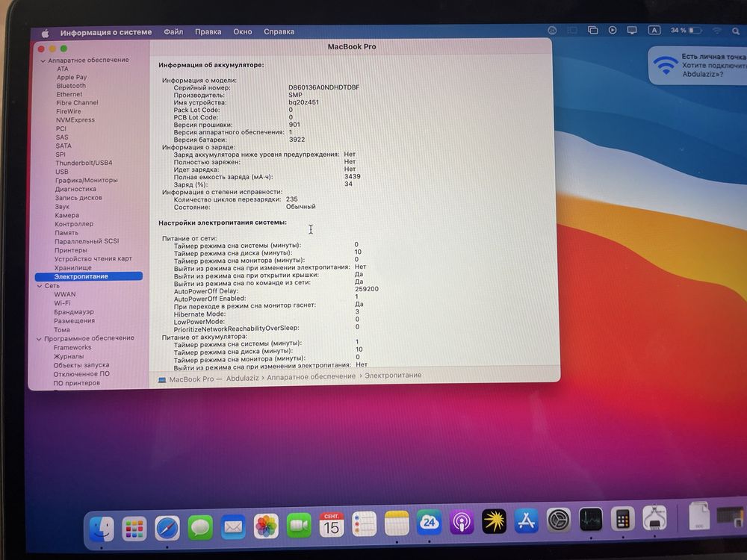Open the Mail app in Dock
The width and height of the screenshot is (747, 560).
coord(233,527)
